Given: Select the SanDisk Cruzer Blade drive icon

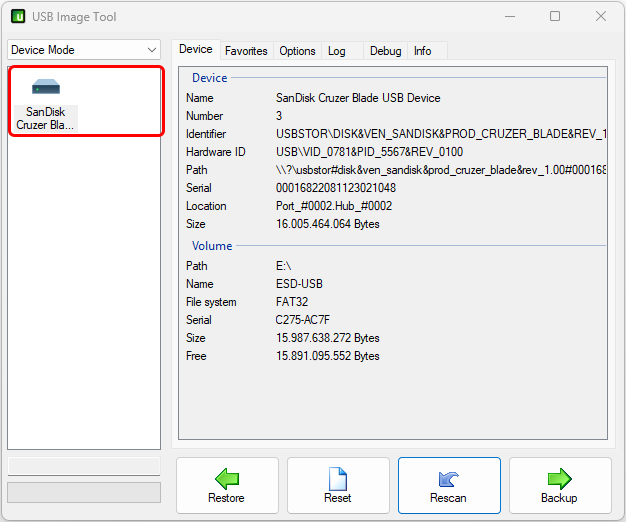Looking at the screenshot, I should 46,103.
